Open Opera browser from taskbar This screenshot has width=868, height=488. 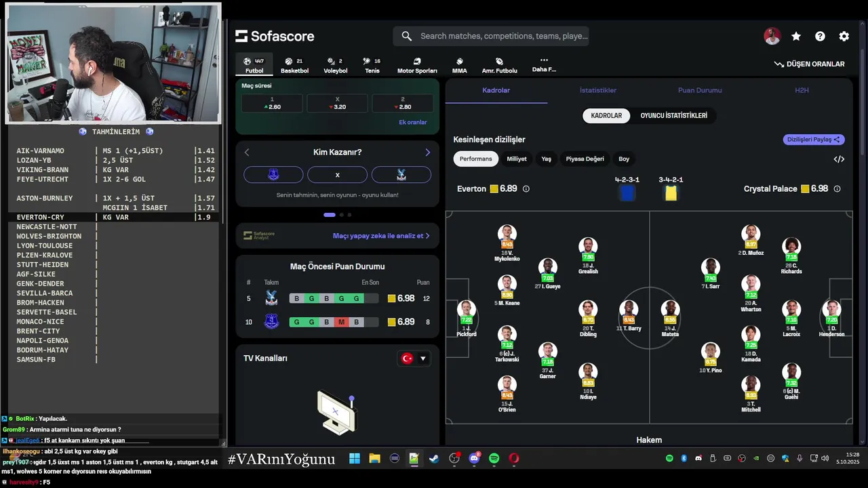(514, 459)
